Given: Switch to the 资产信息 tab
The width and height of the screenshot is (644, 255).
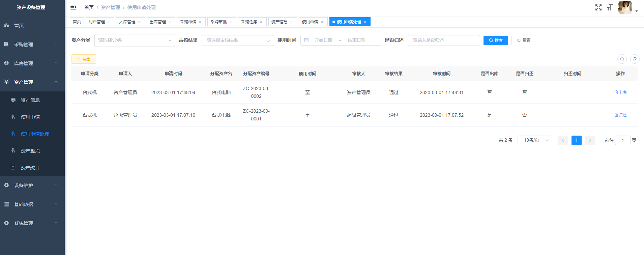Looking at the screenshot, I should 280,22.
